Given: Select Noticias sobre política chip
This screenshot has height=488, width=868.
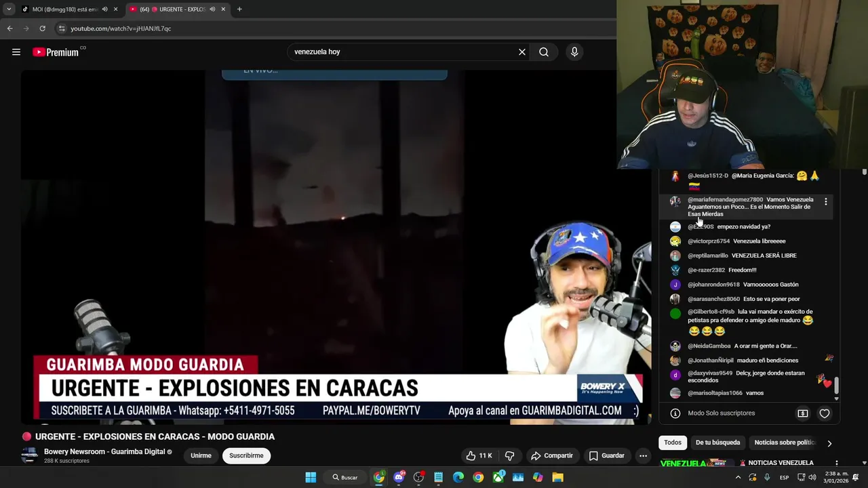Looking at the screenshot, I should pyautogui.click(x=784, y=443).
